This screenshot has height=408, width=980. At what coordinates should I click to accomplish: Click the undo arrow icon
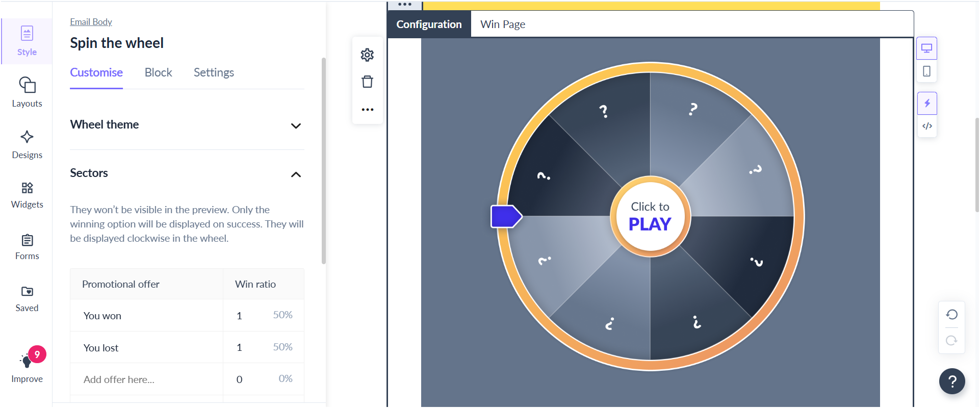tap(951, 314)
